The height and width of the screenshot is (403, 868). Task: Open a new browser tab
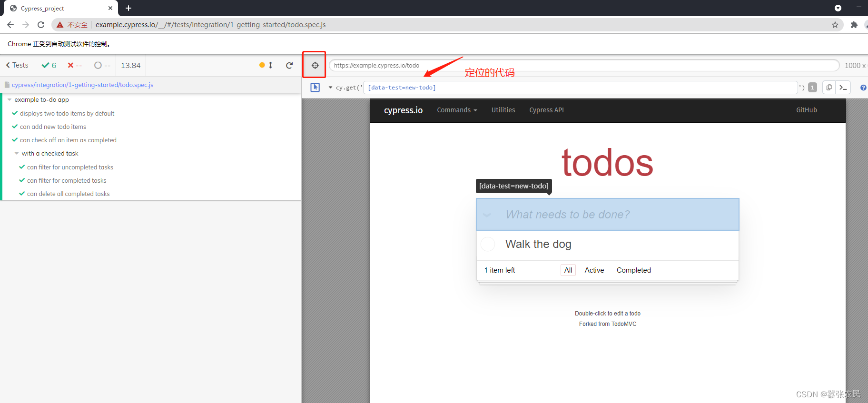tap(128, 8)
